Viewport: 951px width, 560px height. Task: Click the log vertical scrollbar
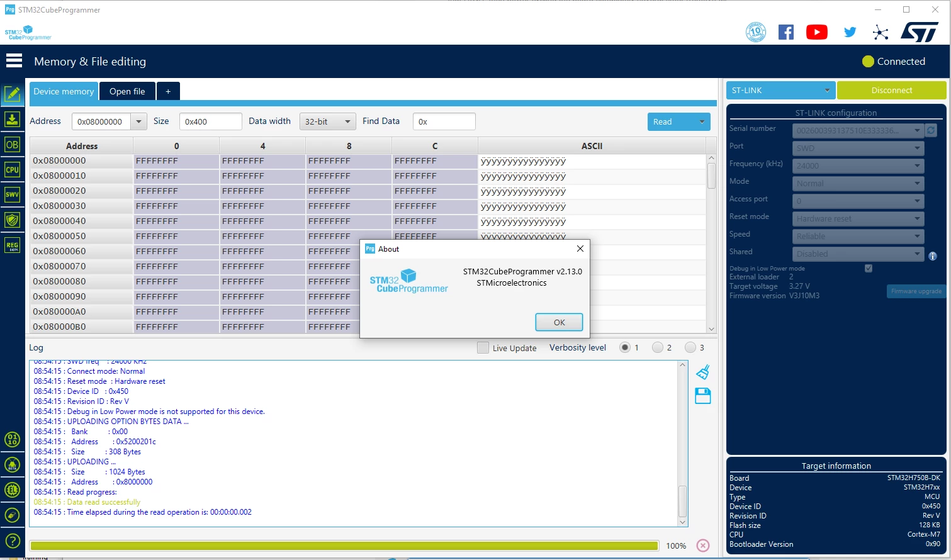pos(682,444)
